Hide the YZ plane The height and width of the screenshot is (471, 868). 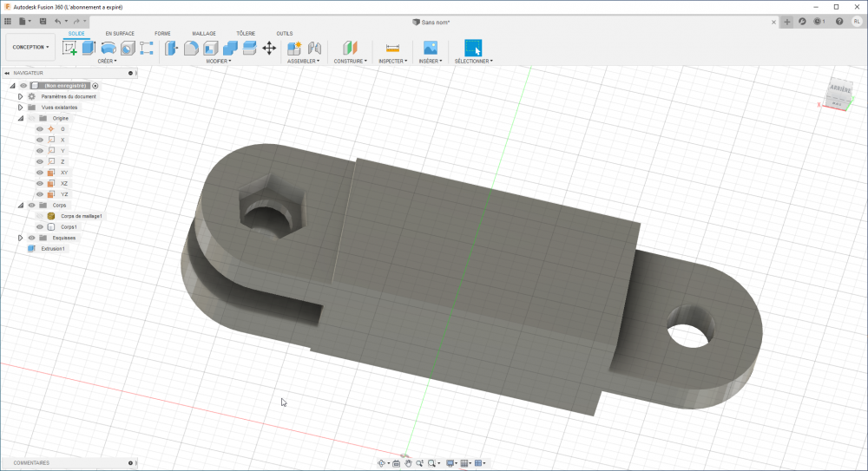click(40, 194)
